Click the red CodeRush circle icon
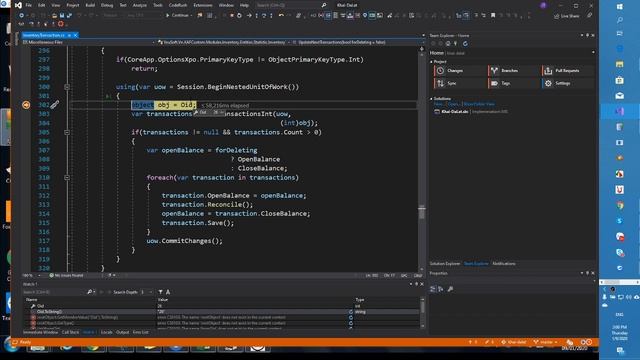Image resolution: width=640 pixels, height=360 pixels. [60, 24]
